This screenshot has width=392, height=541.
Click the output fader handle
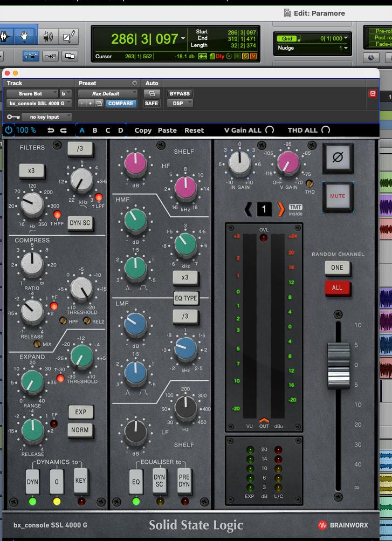point(338,365)
